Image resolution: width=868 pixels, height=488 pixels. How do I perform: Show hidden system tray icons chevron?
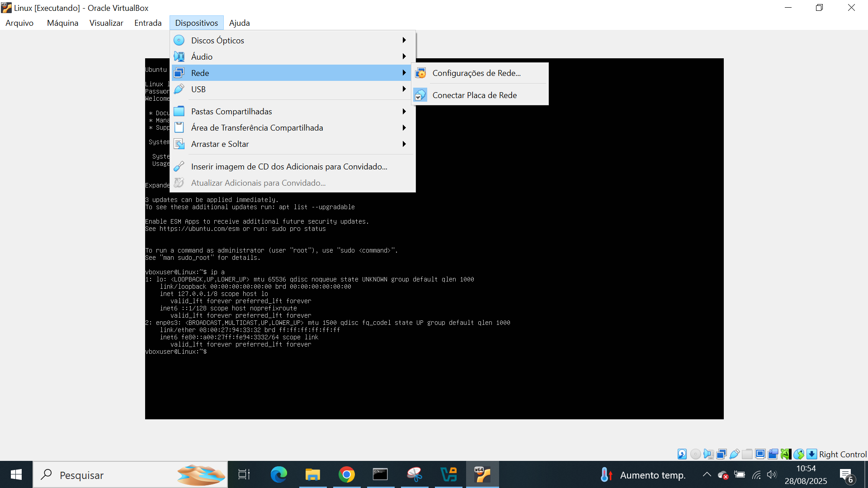point(707,474)
